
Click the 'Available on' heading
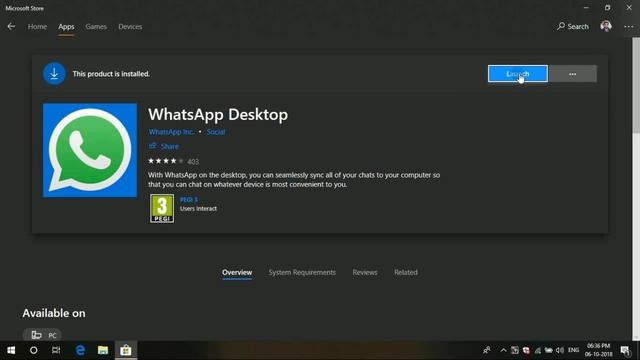54,313
